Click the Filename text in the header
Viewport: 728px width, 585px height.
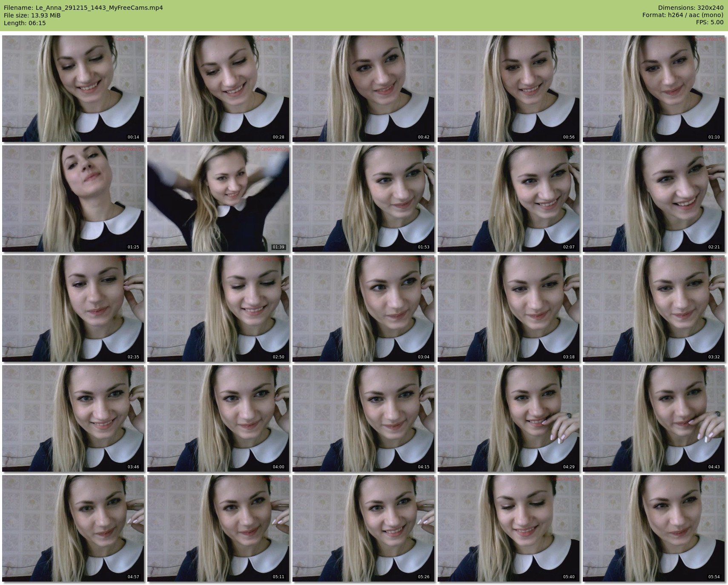(x=83, y=8)
